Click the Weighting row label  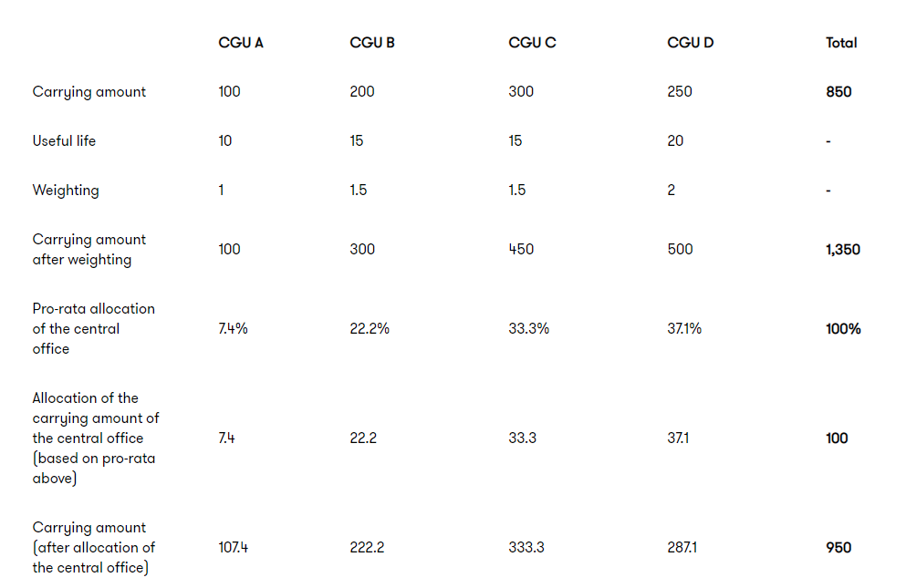(x=66, y=191)
